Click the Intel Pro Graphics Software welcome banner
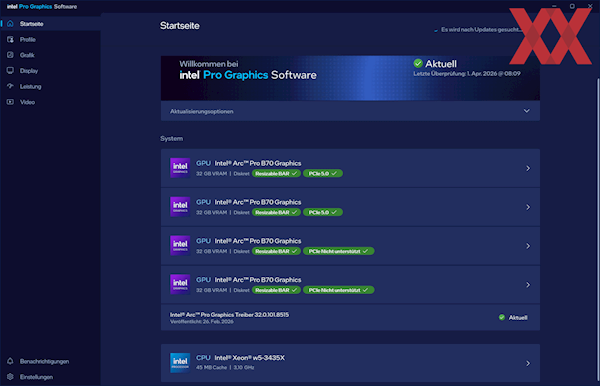Screen dimensions: 600x386 tap(350, 78)
